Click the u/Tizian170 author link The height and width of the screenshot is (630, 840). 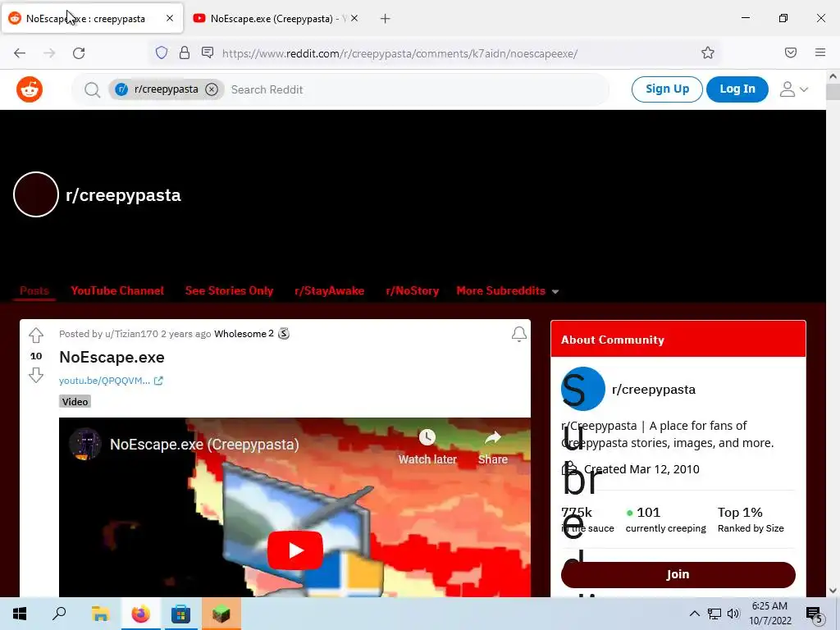tap(131, 334)
